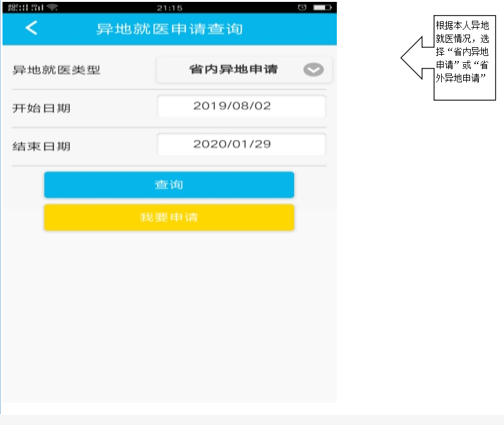Click the Wi-Fi icon in status bar

[52, 8]
